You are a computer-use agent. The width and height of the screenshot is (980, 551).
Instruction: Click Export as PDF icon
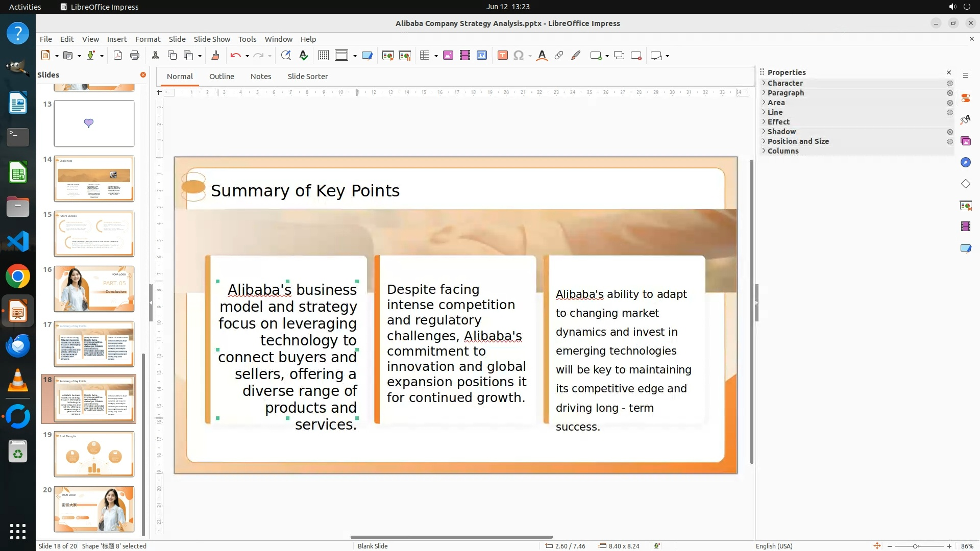point(118,56)
